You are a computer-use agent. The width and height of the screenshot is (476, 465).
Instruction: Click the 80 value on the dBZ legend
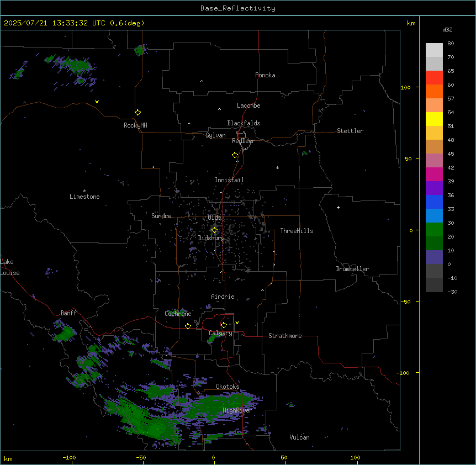click(x=451, y=44)
